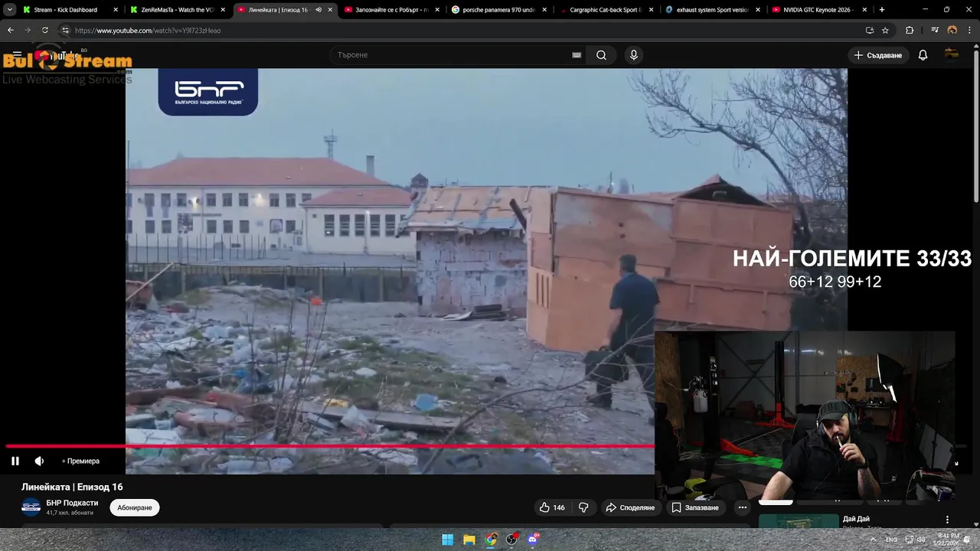Reload the page with refresh icon
The image size is (980, 551).
tap(44, 31)
